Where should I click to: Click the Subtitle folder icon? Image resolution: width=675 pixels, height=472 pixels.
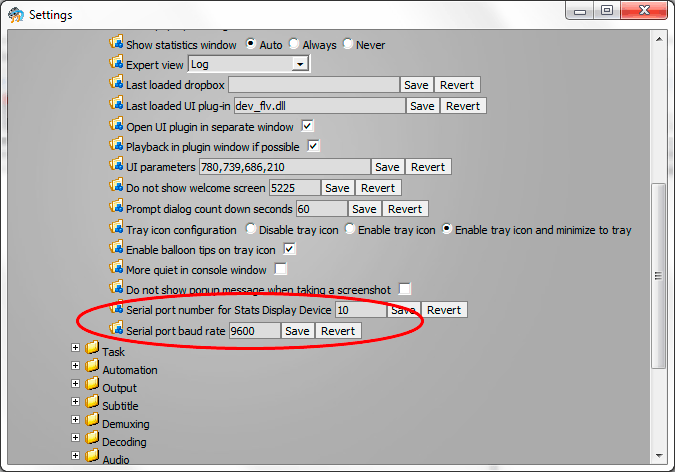93,406
